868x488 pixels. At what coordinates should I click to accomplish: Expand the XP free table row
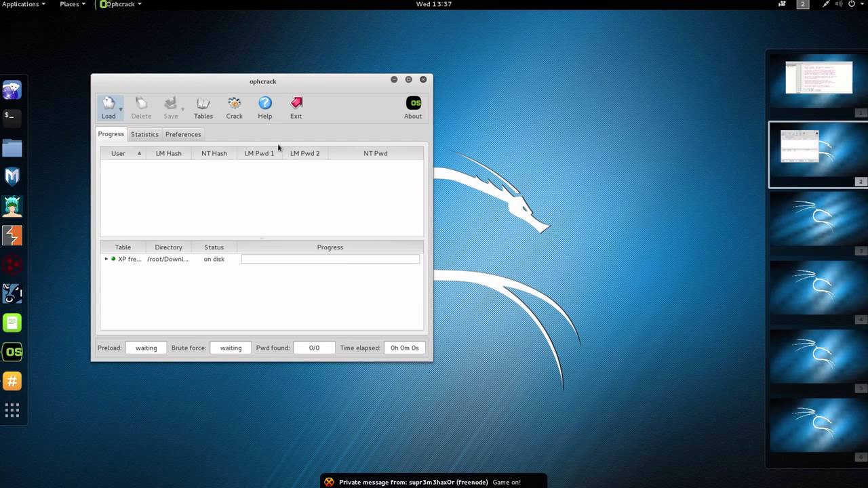click(x=106, y=259)
